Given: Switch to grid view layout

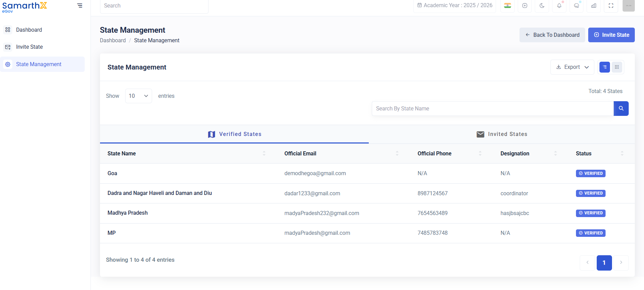Looking at the screenshot, I should [x=617, y=67].
